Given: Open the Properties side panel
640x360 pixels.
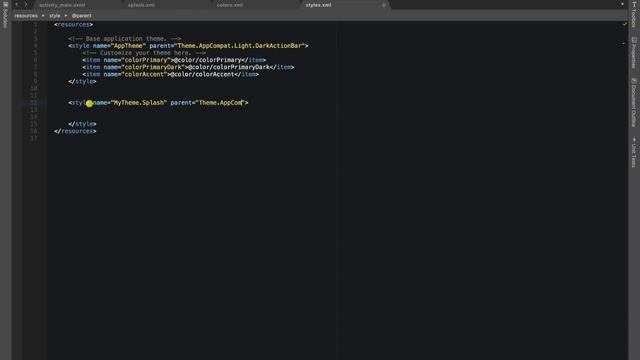Looking at the screenshot, I should (634, 53).
